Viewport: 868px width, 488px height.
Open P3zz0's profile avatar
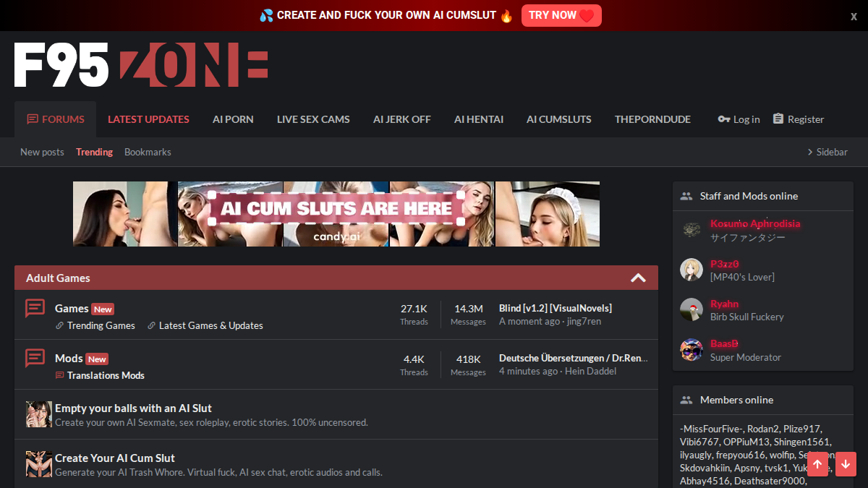tap(692, 270)
